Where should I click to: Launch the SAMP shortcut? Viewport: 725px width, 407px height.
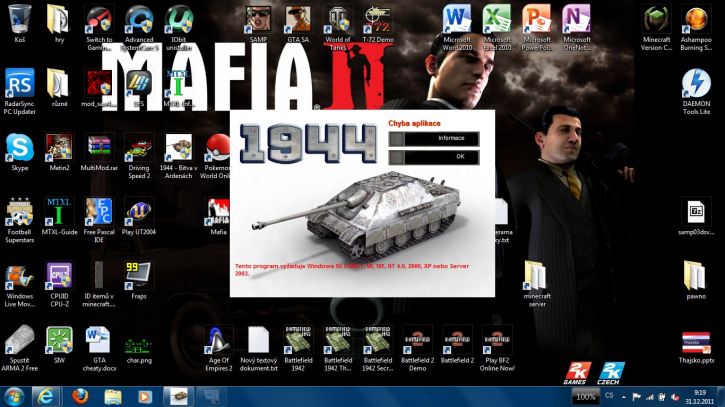pos(258,21)
